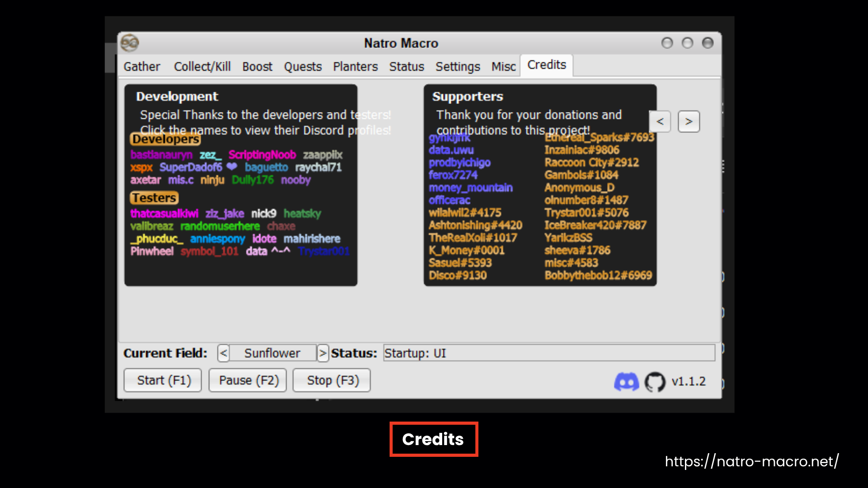The image size is (868, 488).
Task: Click supporter Raccoon City#2912
Action: click(592, 163)
